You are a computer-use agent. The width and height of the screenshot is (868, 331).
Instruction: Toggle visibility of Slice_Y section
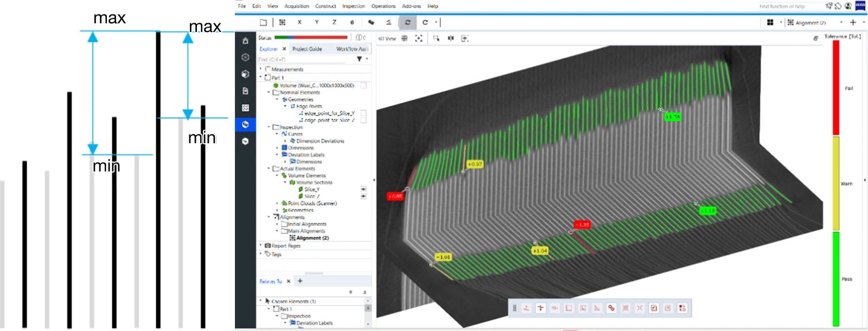click(x=363, y=189)
